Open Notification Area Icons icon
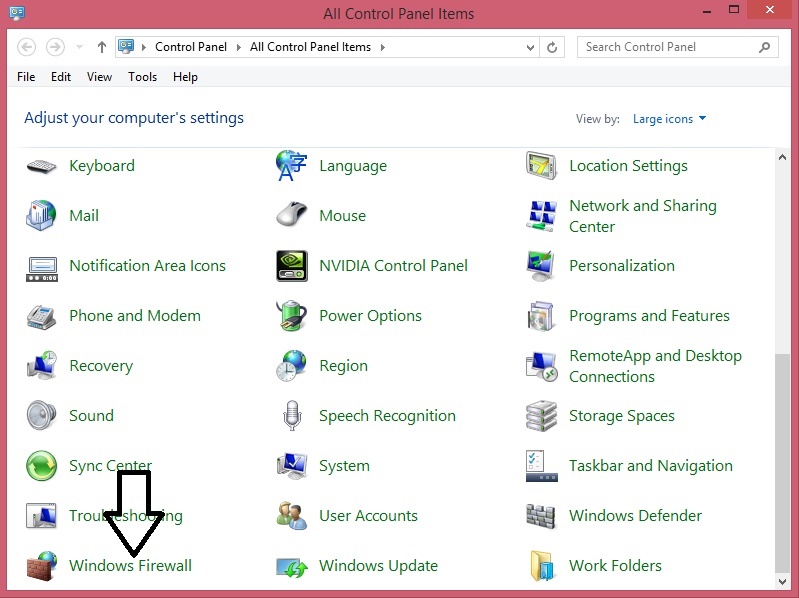 click(x=42, y=269)
